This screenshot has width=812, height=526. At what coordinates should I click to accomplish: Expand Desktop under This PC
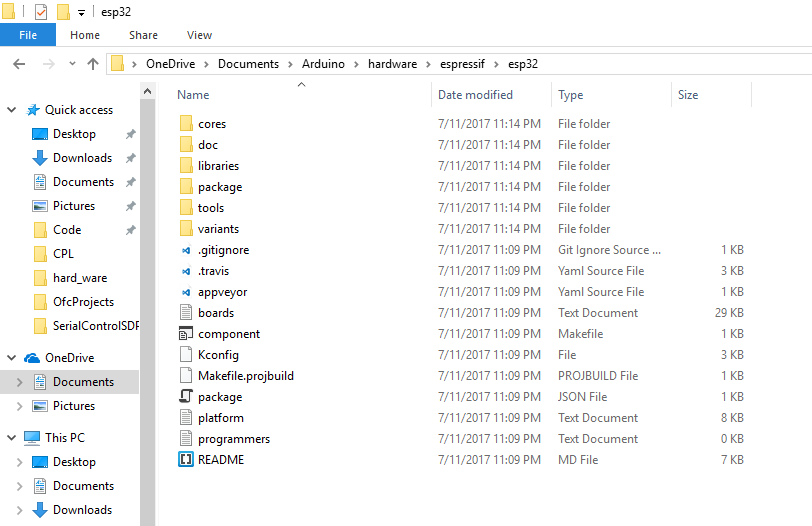20,462
